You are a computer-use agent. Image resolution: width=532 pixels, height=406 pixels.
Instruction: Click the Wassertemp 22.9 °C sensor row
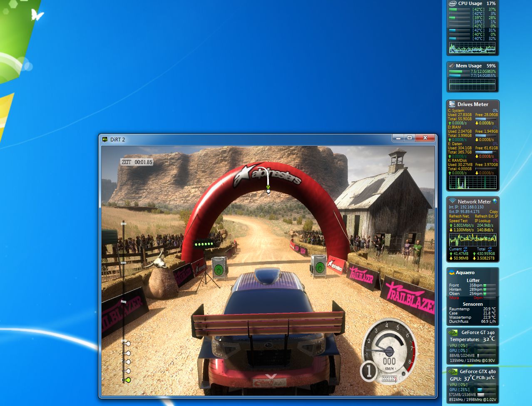pyautogui.click(x=472, y=317)
